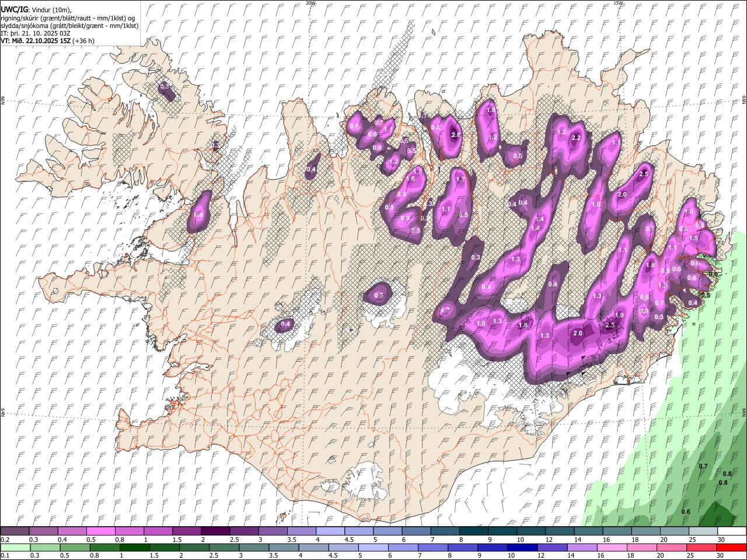Click the '20W' longitude label
The height and width of the screenshot is (560, 747).
coord(311,3)
